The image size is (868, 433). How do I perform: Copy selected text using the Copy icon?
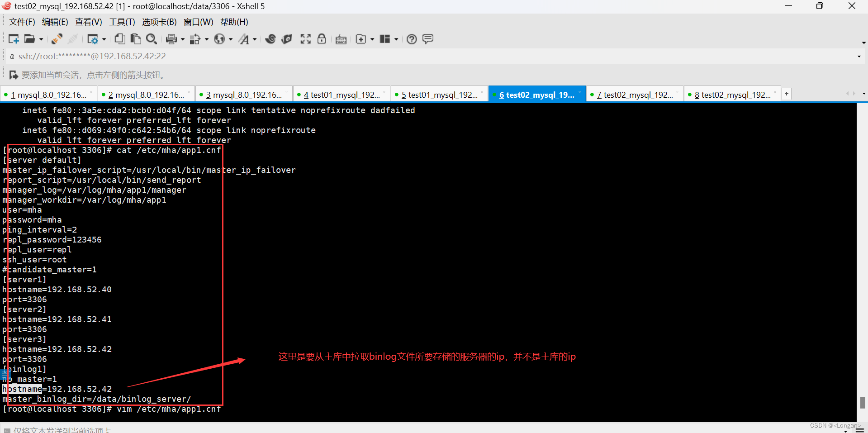(119, 39)
